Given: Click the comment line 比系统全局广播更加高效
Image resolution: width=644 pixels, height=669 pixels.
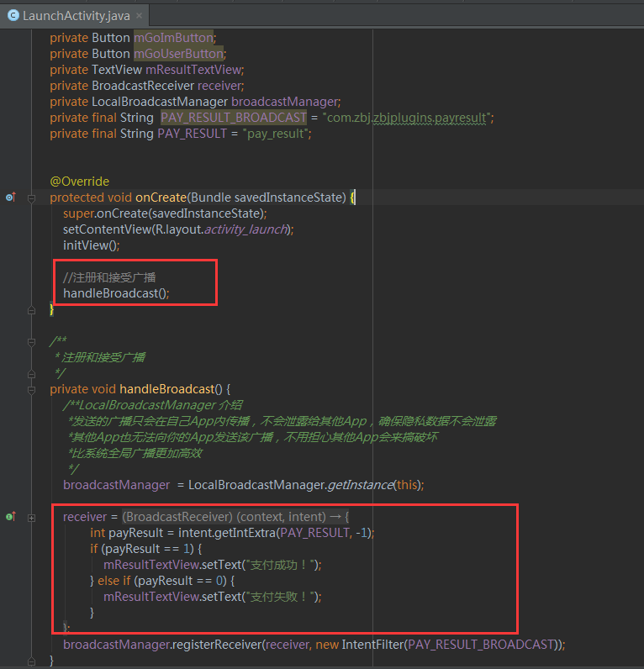Looking at the screenshot, I should tap(135, 453).
